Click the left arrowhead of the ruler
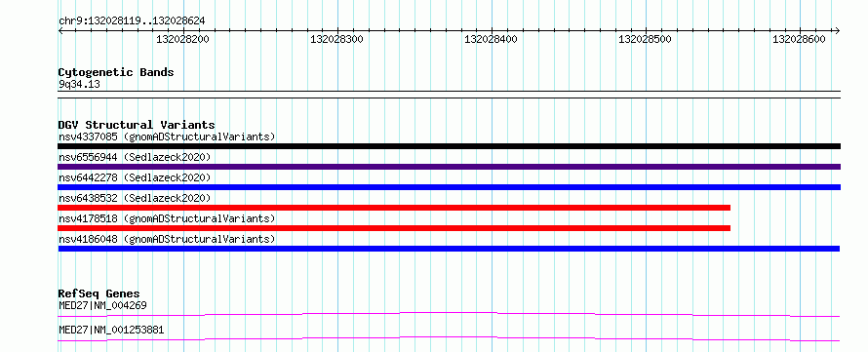868x352 pixels. [60, 30]
